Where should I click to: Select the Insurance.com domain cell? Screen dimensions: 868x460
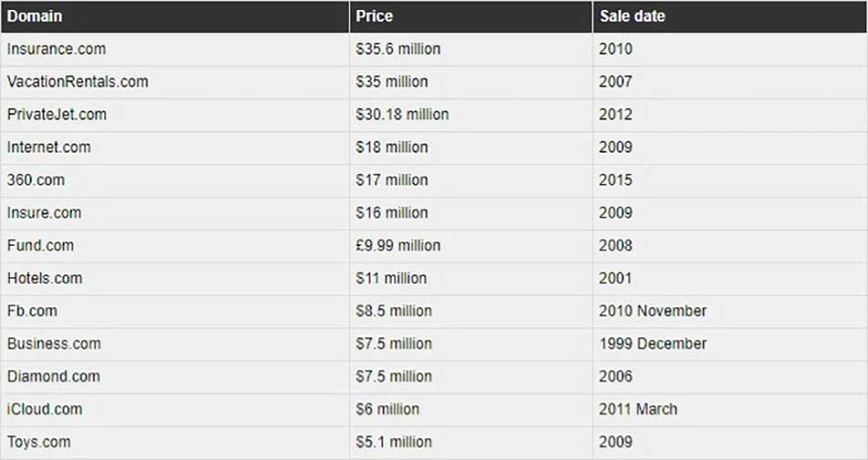(57, 49)
